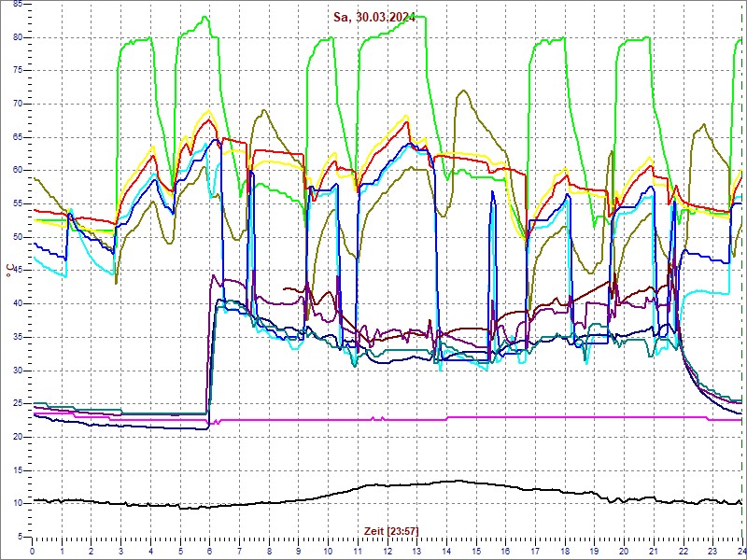Click the 75 label on the temperature axis
The height and width of the screenshot is (560, 747).
(x=17, y=71)
